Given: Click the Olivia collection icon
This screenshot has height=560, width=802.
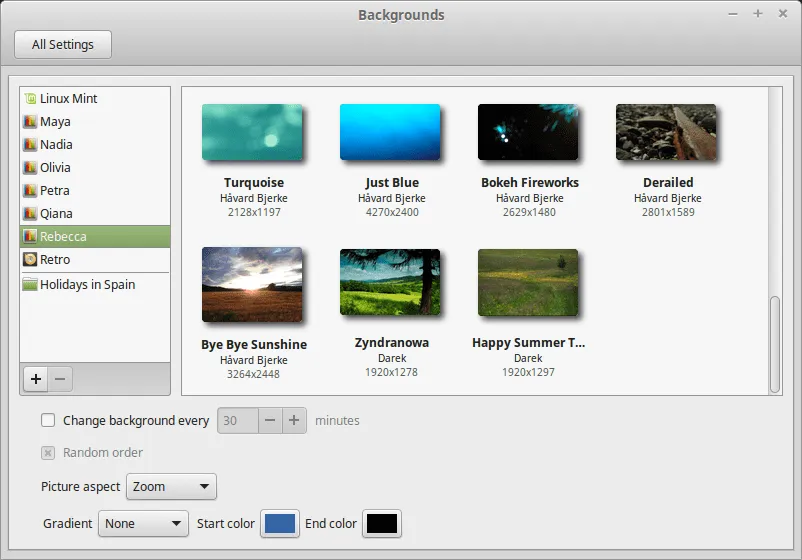Looking at the screenshot, I should coord(30,168).
